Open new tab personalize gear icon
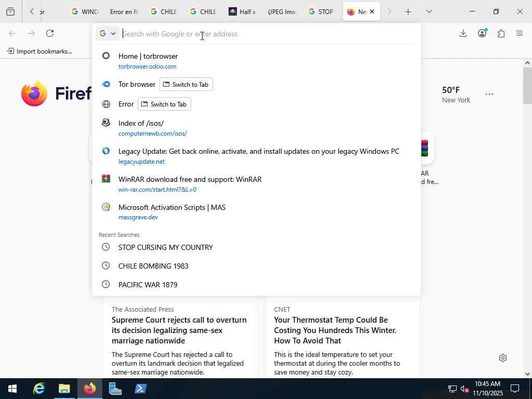This screenshot has height=399, width=532. pos(503,358)
